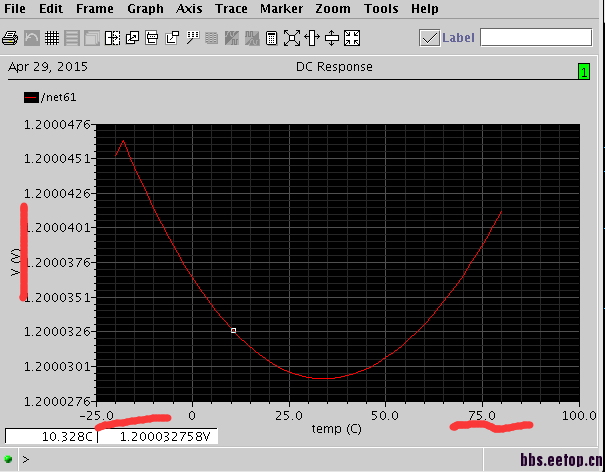
Task: Click the y-axis value 1.2000426
Action: click(57, 193)
